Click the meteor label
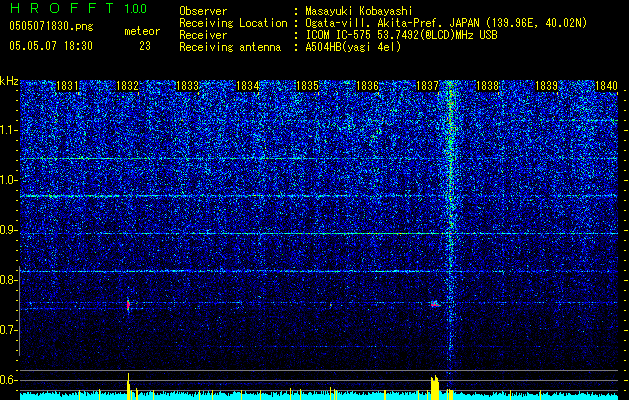 [x=142, y=31]
